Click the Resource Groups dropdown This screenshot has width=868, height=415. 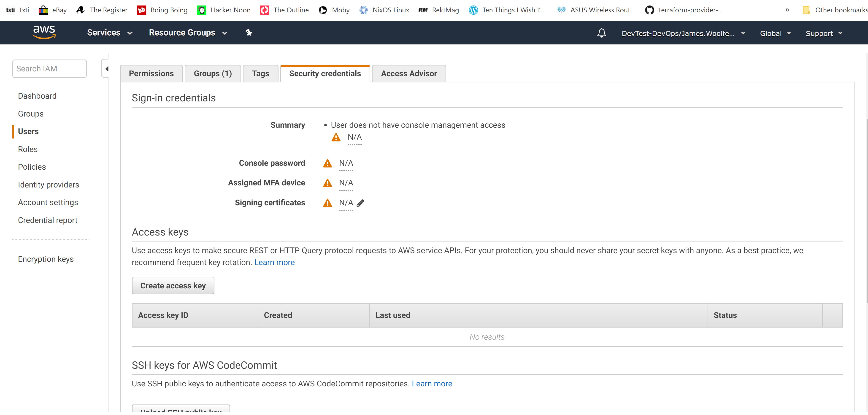188,33
